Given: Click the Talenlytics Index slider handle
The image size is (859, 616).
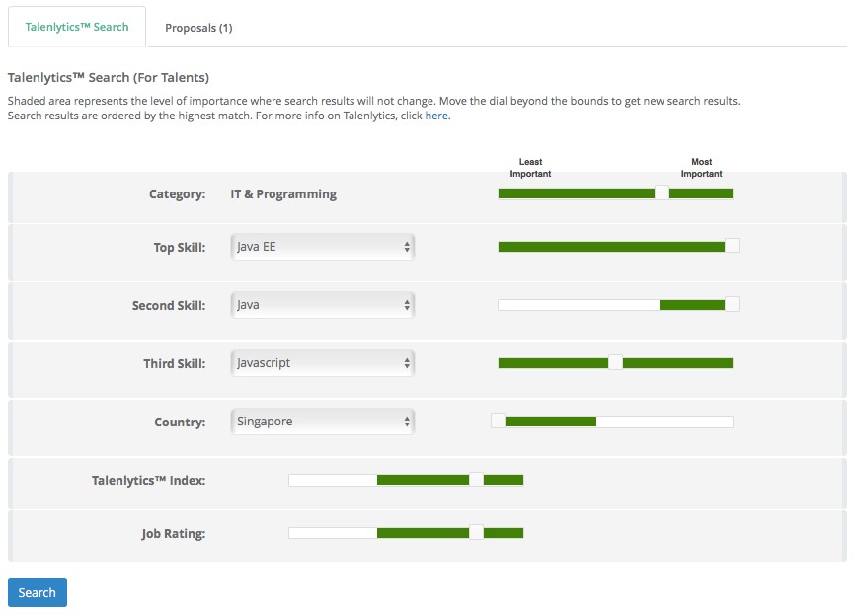Looking at the screenshot, I should (x=476, y=479).
